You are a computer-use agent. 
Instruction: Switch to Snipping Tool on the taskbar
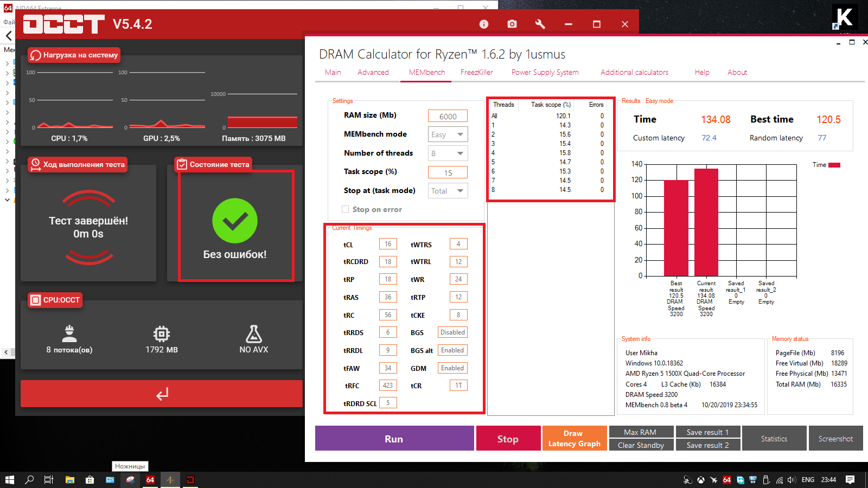coord(130,480)
